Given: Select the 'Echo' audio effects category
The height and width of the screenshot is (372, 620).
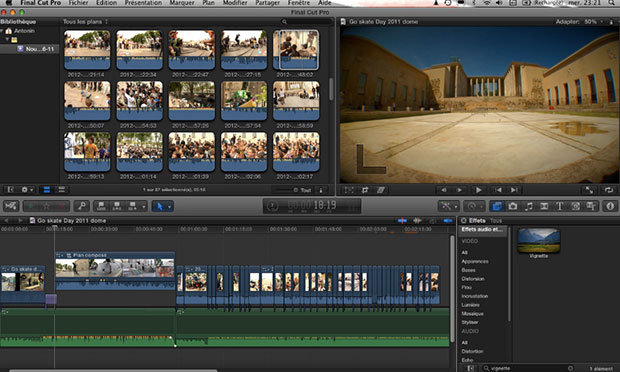Looking at the screenshot, I should 467,360.
